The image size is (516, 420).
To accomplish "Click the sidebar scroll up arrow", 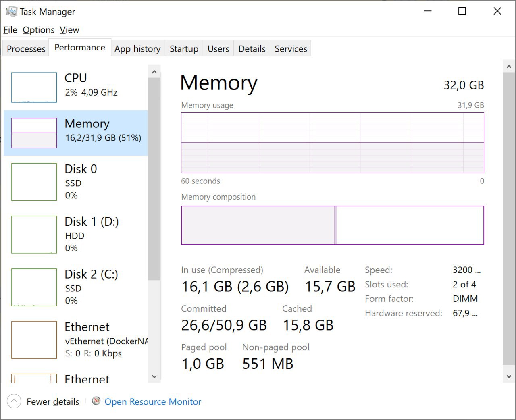I will pyautogui.click(x=154, y=72).
